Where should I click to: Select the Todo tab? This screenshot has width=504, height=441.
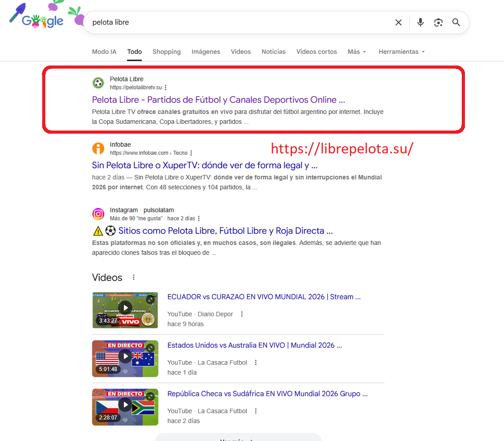134,52
